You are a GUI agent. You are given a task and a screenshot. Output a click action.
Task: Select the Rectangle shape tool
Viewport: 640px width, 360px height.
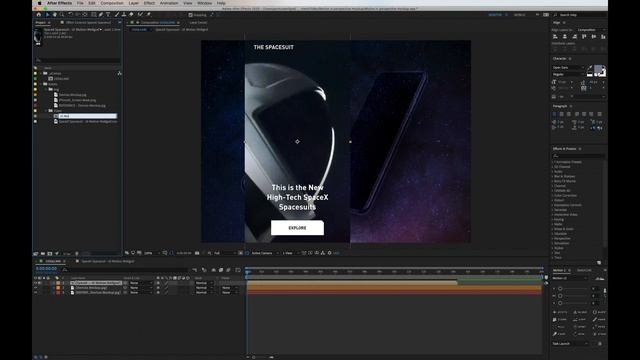93,15
